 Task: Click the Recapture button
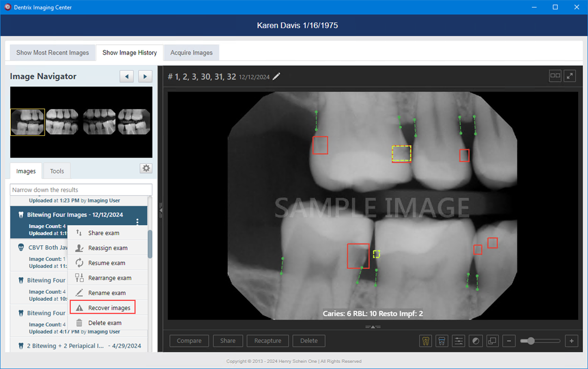pos(267,340)
